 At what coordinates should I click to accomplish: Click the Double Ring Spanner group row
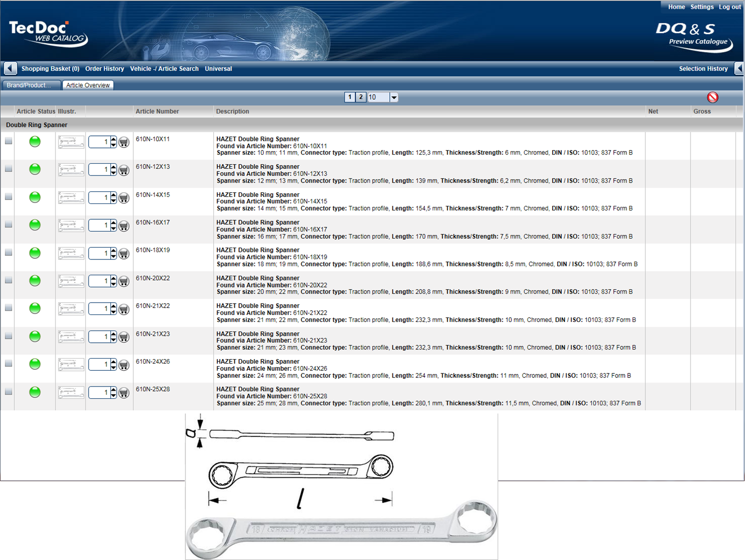coord(371,125)
